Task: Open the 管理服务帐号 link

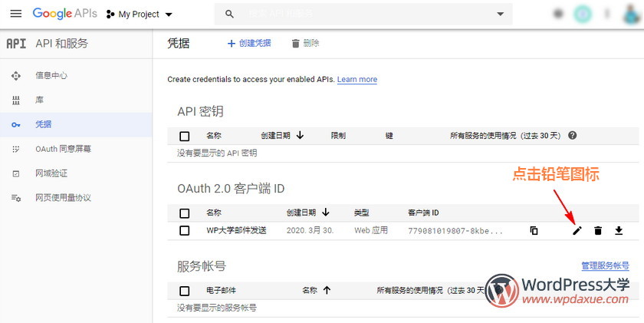Action: (x=605, y=266)
